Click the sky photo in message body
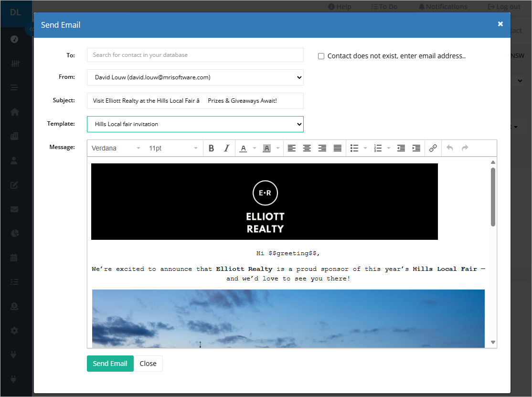The image size is (532, 397). pos(288,318)
